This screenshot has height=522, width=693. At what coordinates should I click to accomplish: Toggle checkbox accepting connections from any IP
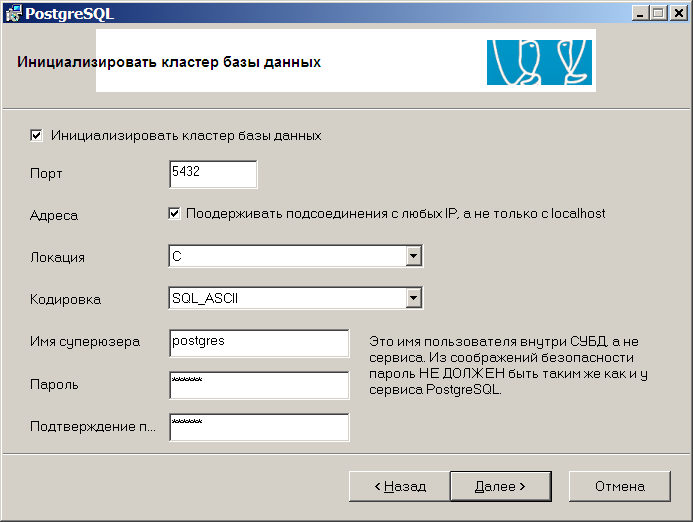(x=174, y=213)
